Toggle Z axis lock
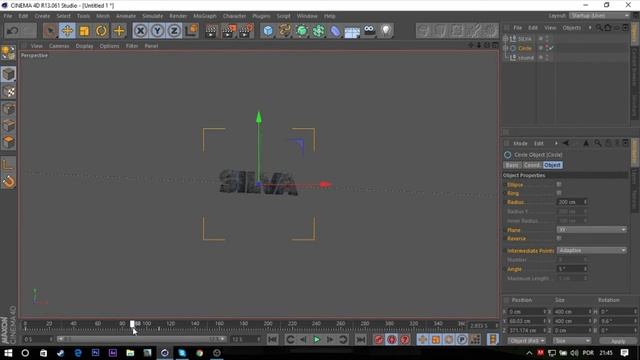The width and height of the screenshot is (640, 360). [x=174, y=31]
